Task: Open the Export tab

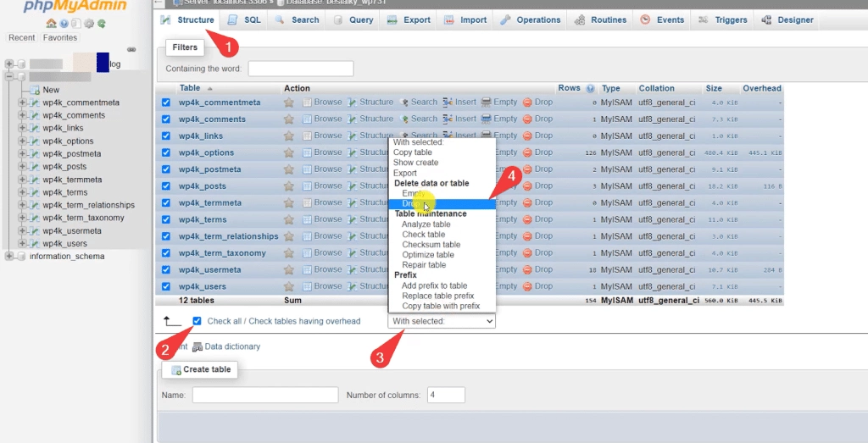Action: pos(409,20)
